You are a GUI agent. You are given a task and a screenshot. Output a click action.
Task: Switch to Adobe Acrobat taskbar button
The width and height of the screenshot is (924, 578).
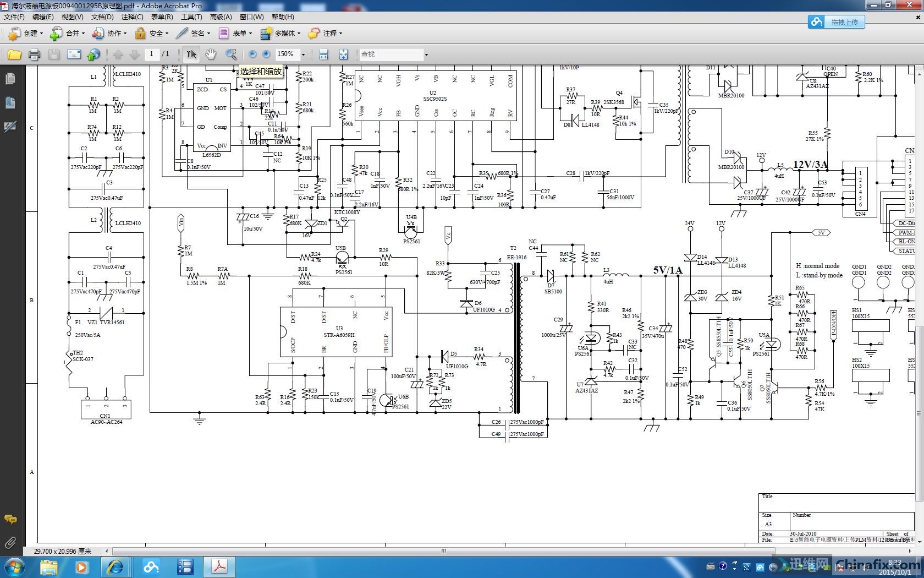pyautogui.click(x=219, y=567)
